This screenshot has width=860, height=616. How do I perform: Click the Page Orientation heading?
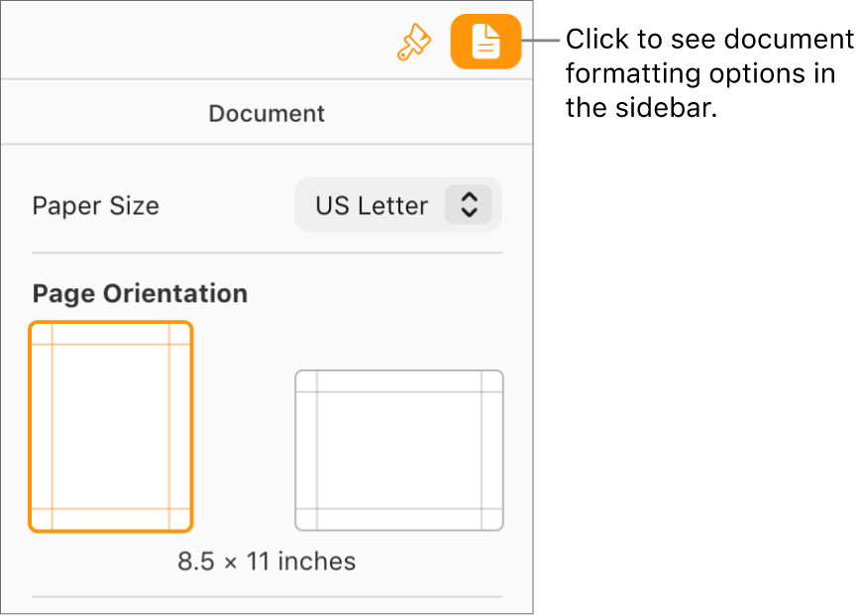point(139,293)
